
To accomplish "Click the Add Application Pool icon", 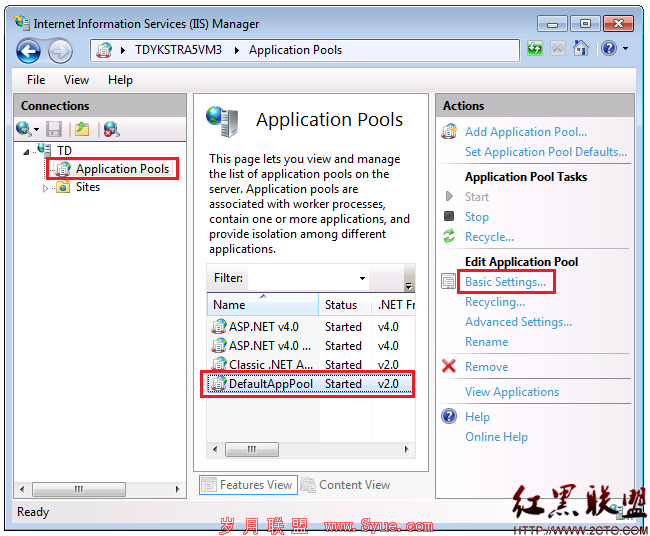I will (449, 131).
